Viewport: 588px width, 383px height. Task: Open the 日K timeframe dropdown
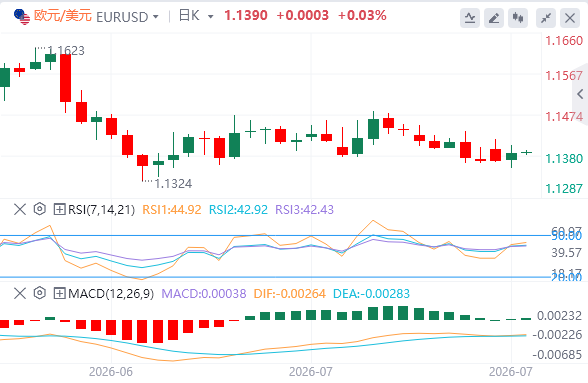tap(211, 17)
